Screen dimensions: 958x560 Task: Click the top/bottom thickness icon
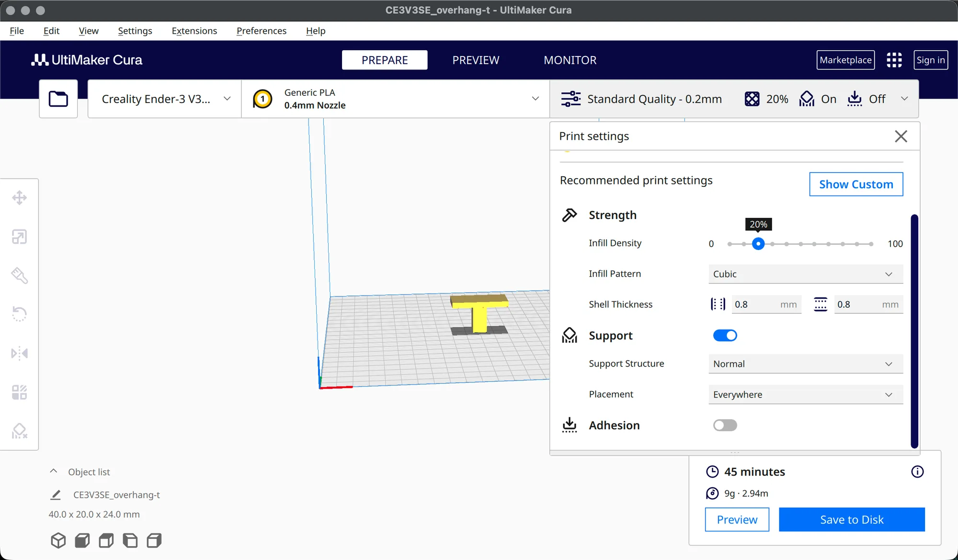coord(821,304)
